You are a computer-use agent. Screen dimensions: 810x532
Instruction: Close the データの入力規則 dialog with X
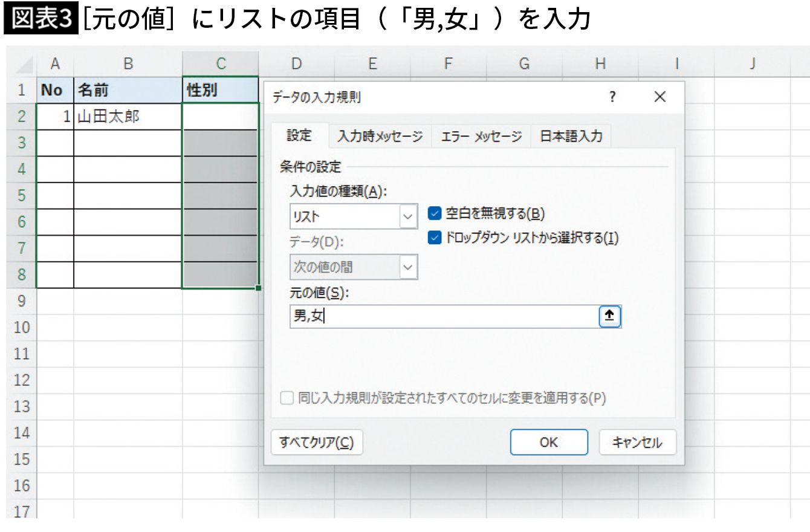point(659,97)
